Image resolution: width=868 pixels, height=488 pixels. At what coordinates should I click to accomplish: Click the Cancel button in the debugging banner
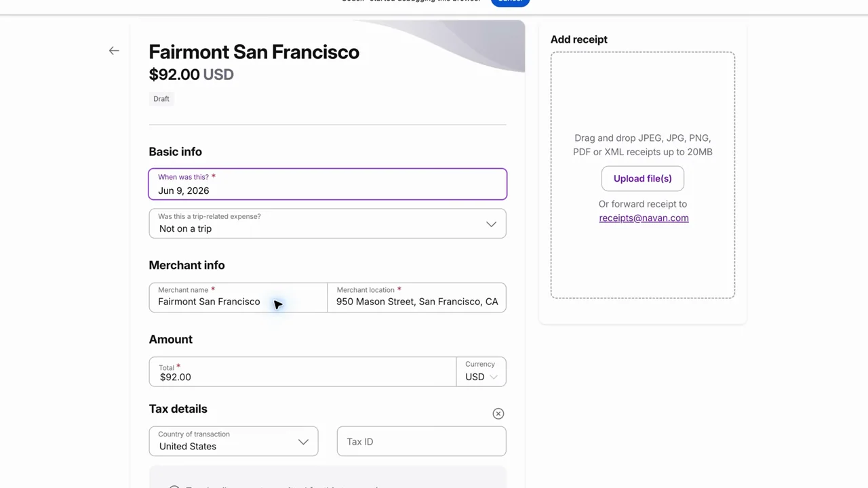pos(510,1)
